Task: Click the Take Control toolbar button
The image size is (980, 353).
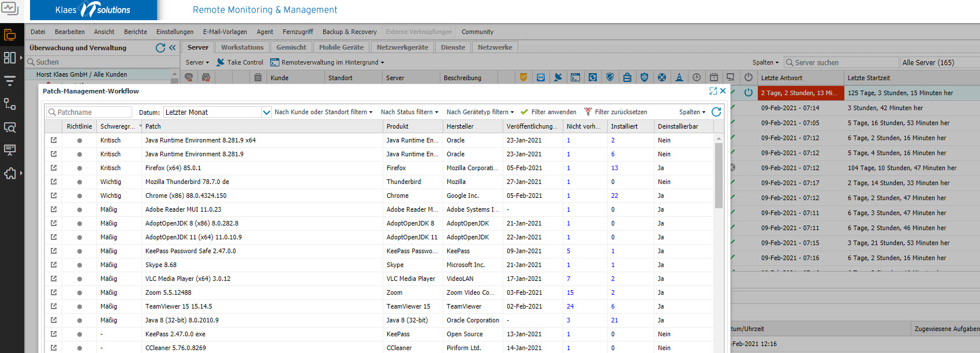Action: tap(240, 62)
